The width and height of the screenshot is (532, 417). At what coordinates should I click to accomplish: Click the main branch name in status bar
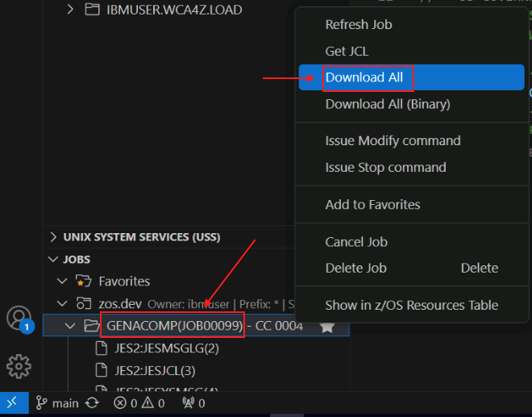(65, 403)
